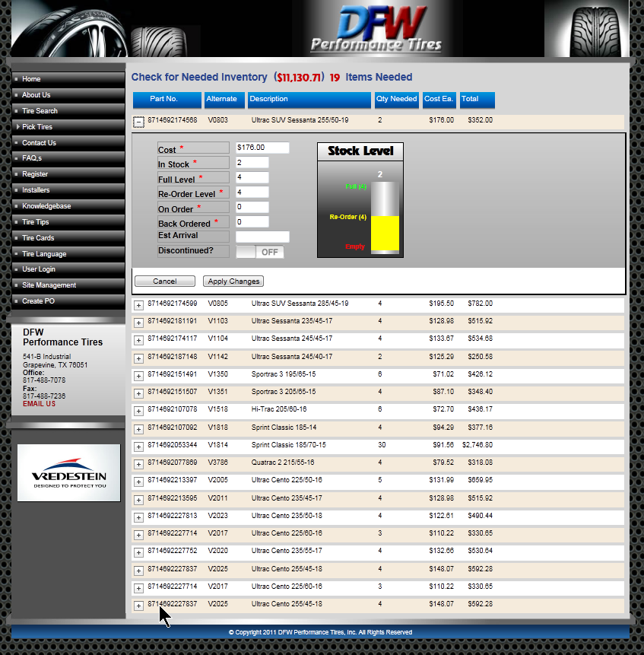
Task: Focus the Full Level field
Action: (x=252, y=177)
